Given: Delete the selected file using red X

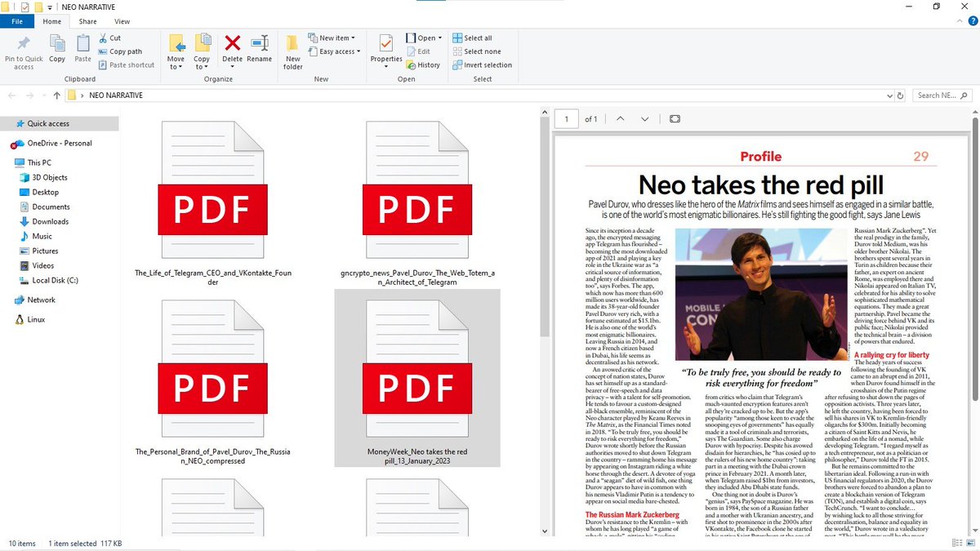Looking at the screenshot, I should (x=233, y=42).
